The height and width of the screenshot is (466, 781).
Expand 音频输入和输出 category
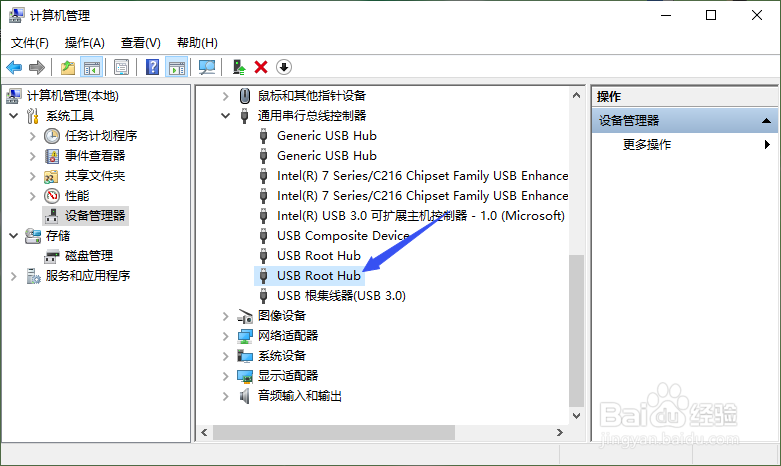[x=225, y=396]
